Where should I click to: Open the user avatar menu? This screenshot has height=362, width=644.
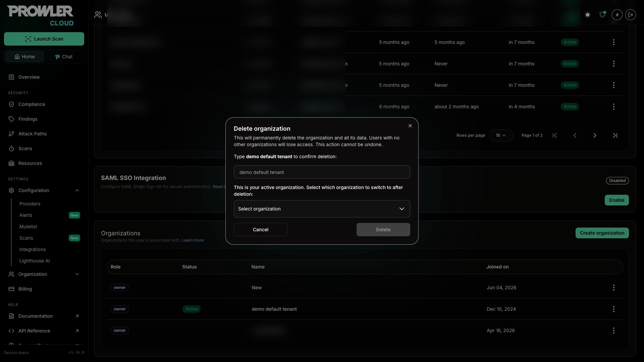pyautogui.click(x=617, y=15)
